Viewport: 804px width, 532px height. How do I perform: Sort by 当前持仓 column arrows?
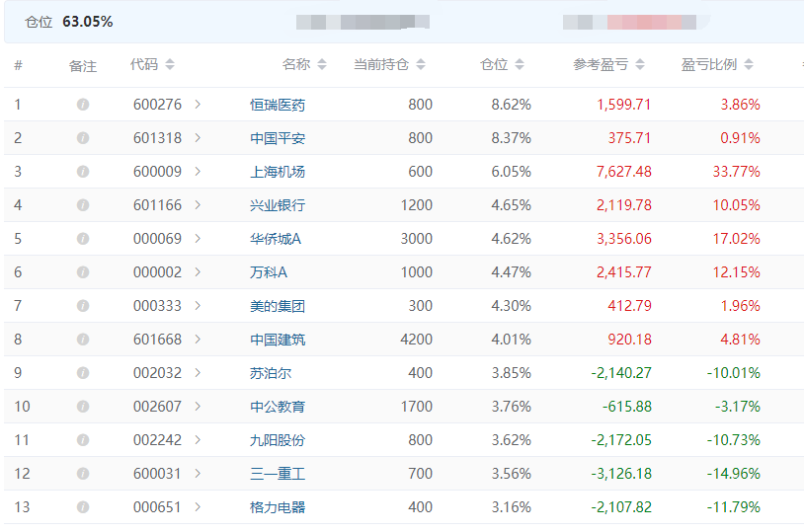pos(421,64)
